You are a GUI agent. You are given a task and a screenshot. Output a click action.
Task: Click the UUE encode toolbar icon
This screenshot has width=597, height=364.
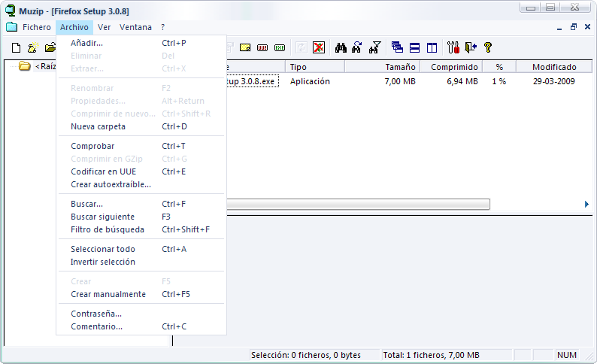click(262, 47)
